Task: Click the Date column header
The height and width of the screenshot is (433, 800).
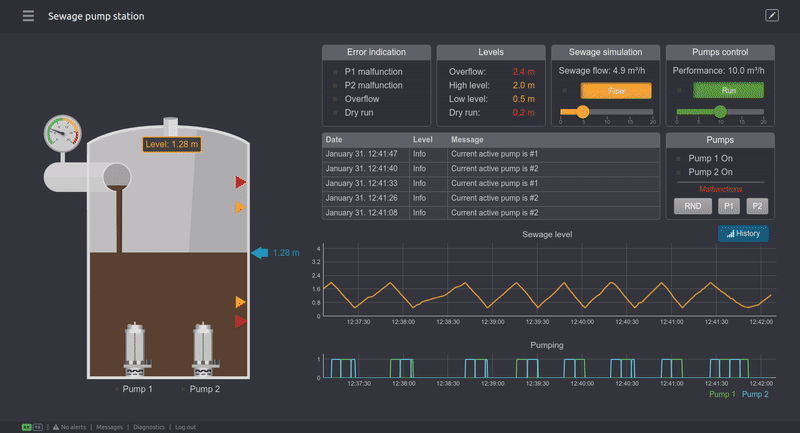Action: point(334,140)
